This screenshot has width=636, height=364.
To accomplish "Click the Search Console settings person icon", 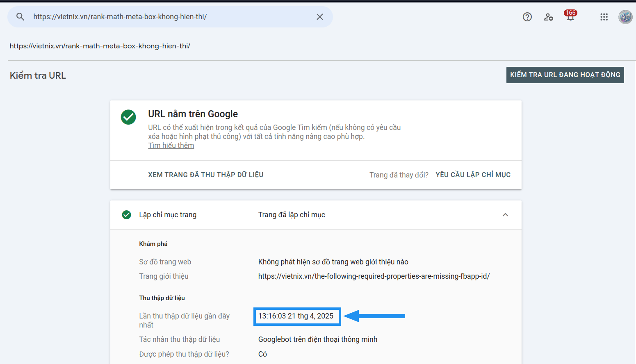I will pyautogui.click(x=548, y=17).
